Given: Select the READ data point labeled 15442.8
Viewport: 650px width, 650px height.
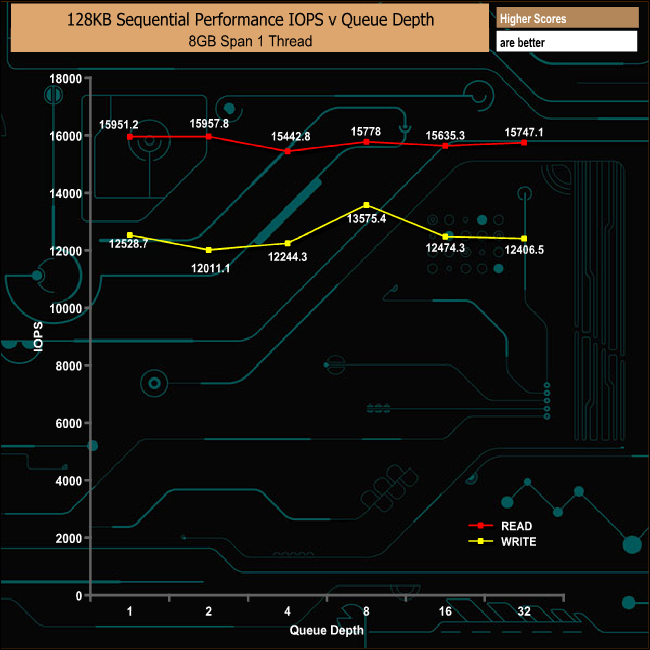Looking at the screenshot, I should (288, 151).
